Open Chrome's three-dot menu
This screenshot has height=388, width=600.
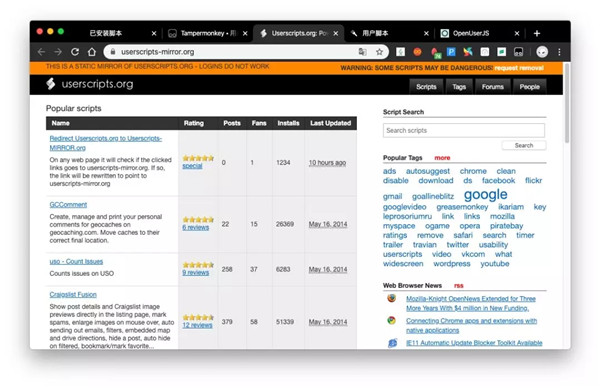(x=559, y=52)
